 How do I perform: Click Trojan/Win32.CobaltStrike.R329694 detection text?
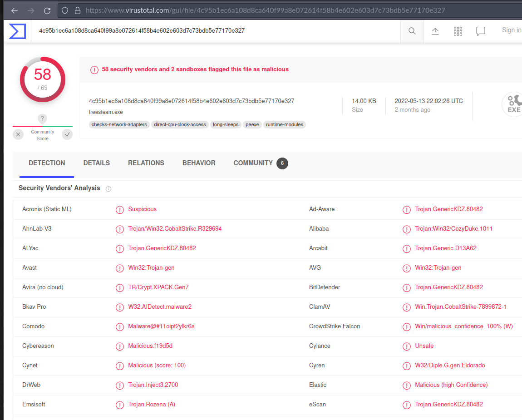click(175, 229)
